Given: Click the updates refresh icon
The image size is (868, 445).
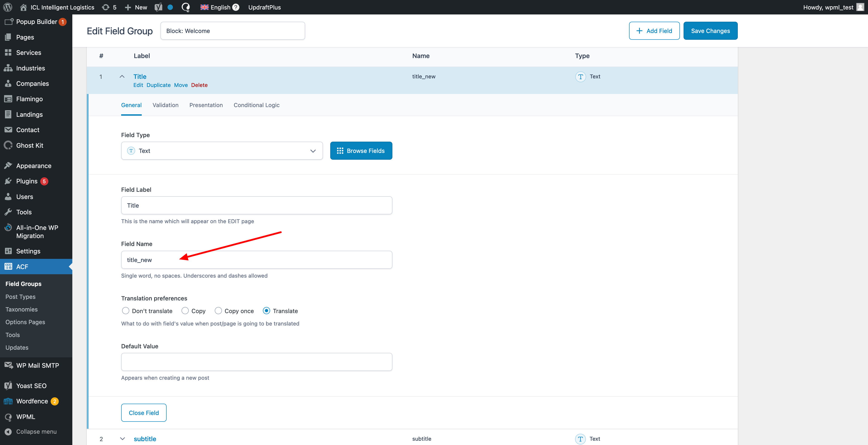Looking at the screenshot, I should pos(106,7).
